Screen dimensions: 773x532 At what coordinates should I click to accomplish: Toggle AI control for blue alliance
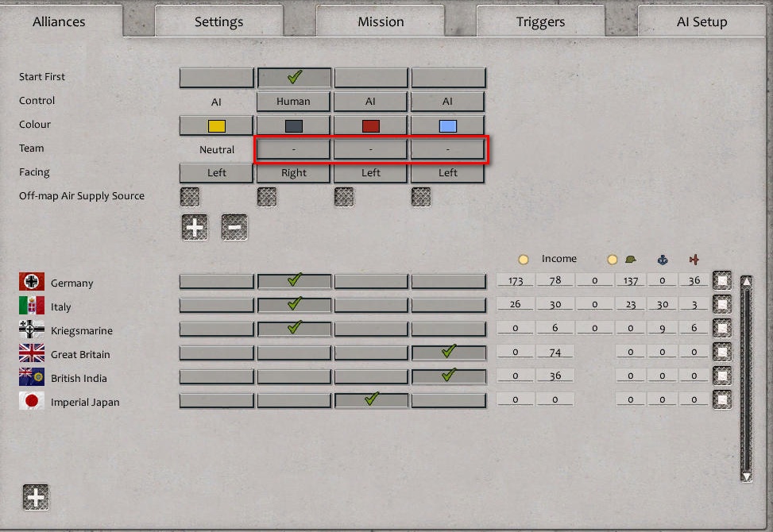448,102
